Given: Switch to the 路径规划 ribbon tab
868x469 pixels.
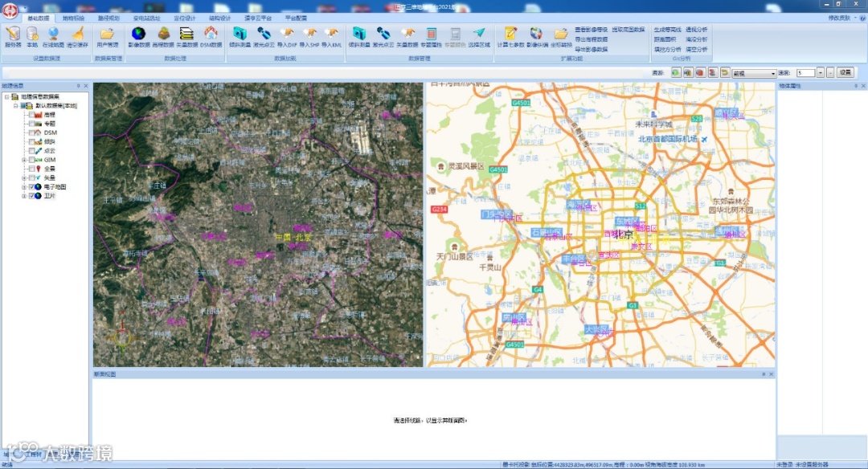Looking at the screenshot, I should [108, 18].
